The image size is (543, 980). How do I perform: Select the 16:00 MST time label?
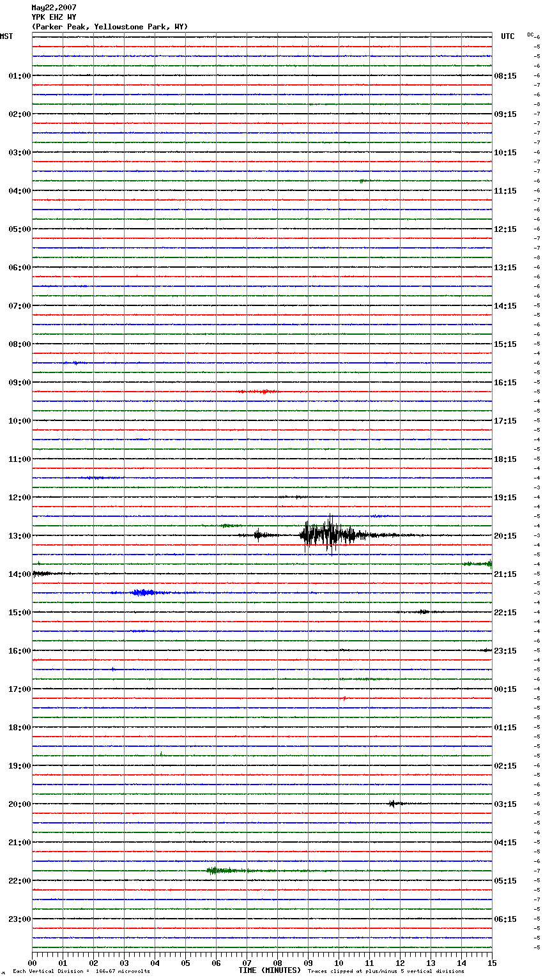[x=20, y=651]
